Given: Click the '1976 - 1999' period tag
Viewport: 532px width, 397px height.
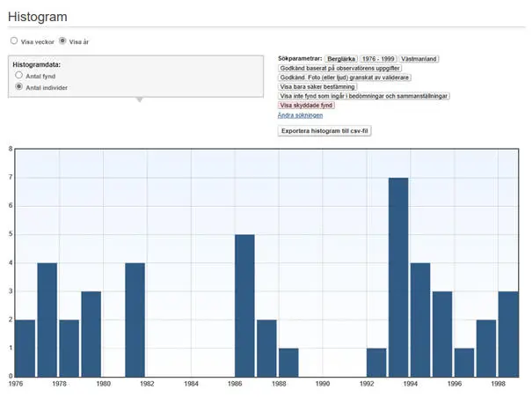Looking at the screenshot, I should tap(378, 58).
